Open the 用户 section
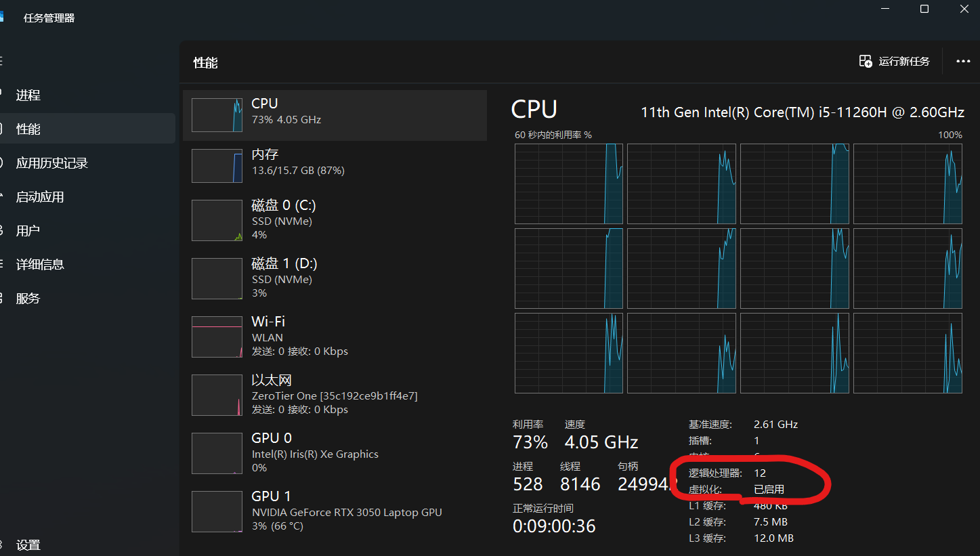The image size is (980, 556). coord(28,231)
